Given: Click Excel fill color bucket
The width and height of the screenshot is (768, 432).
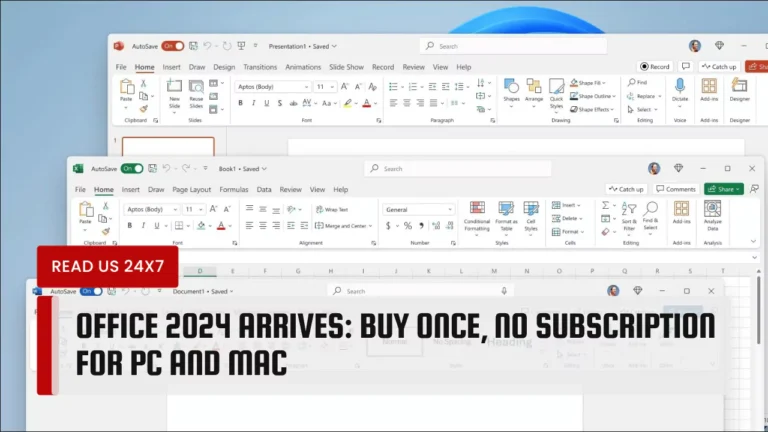Looking at the screenshot, I should tap(201, 226).
